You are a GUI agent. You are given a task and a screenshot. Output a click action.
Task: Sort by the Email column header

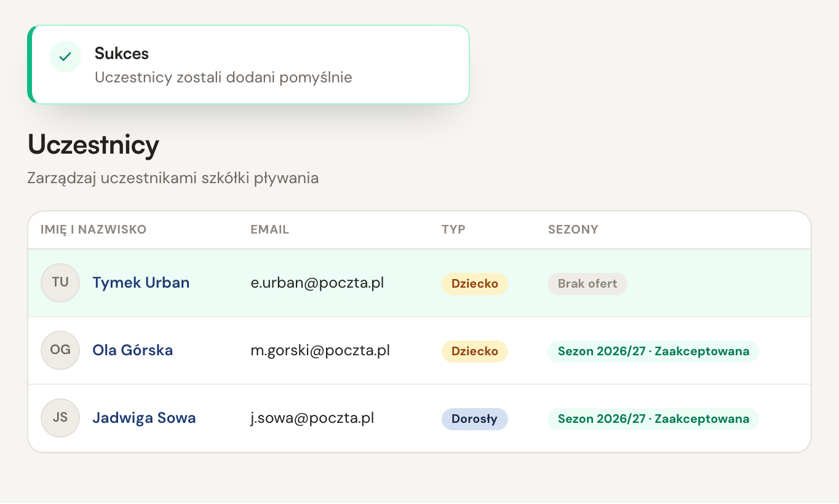tap(269, 230)
